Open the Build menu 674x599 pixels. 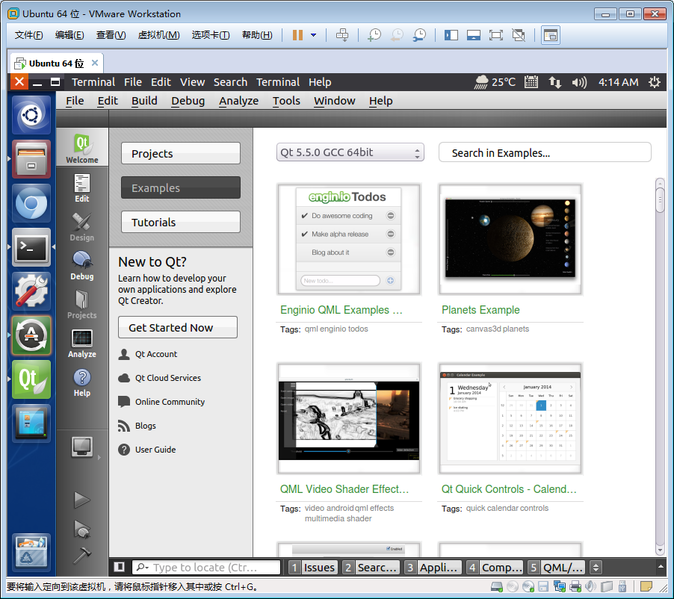pyautogui.click(x=144, y=100)
